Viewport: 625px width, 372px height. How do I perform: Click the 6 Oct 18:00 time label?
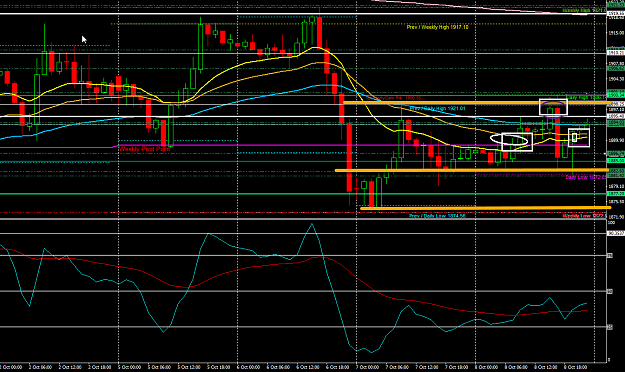(x=338, y=367)
